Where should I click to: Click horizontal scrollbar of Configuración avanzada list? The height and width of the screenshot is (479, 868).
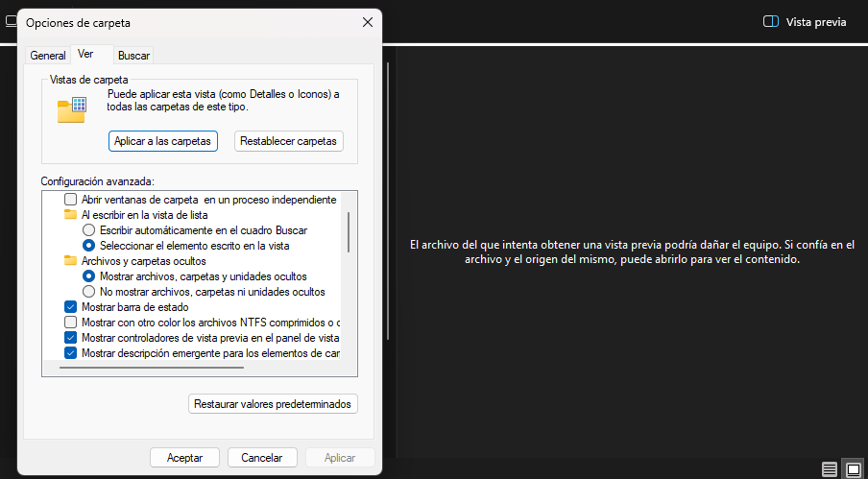tap(152, 368)
